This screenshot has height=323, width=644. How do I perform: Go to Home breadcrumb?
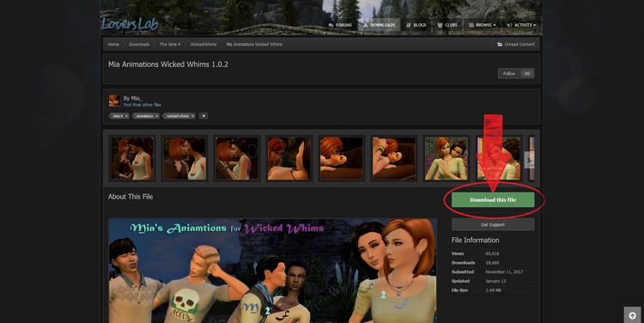(x=113, y=45)
